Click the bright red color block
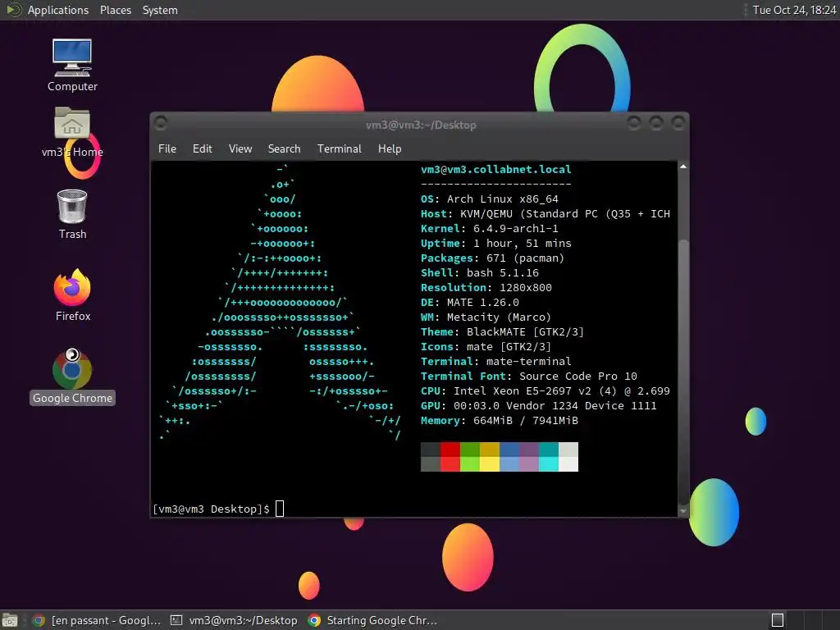Screen dimensions: 840x630 pyautogui.click(x=450, y=464)
